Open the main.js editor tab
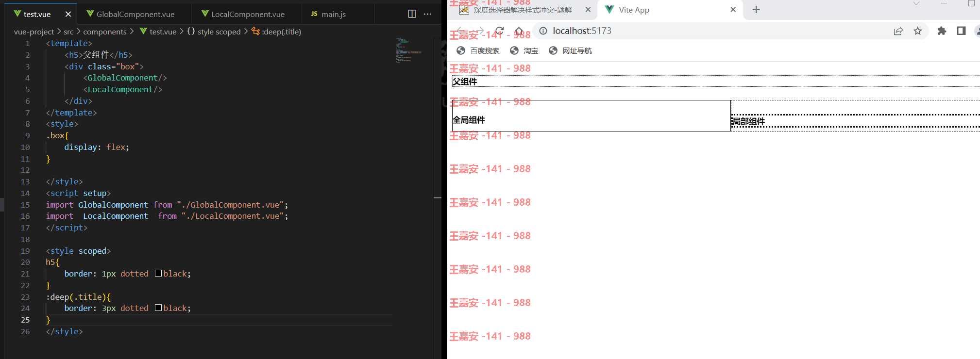Viewport: 980px width, 359px height. tap(334, 14)
